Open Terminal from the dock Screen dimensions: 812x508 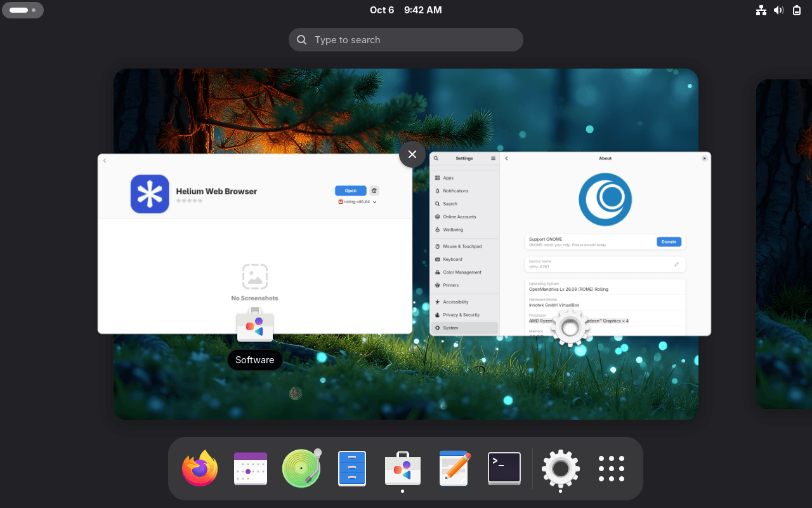(504, 469)
